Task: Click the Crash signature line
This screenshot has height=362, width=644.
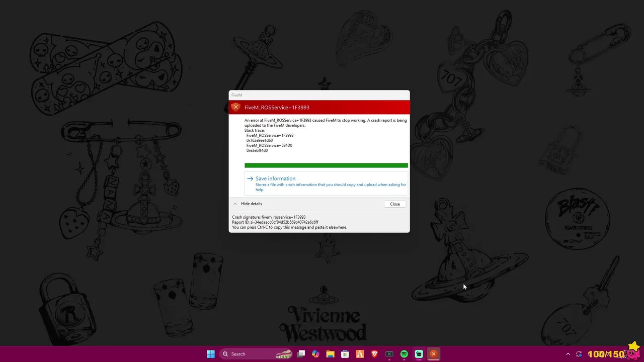Action: pyautogui.click(x=269, y=217)
